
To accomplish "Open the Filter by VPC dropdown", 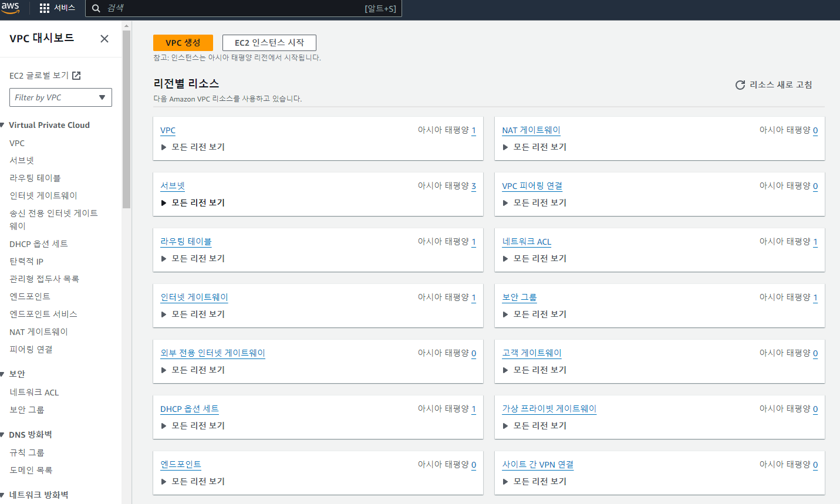I will tap(60, 97).
